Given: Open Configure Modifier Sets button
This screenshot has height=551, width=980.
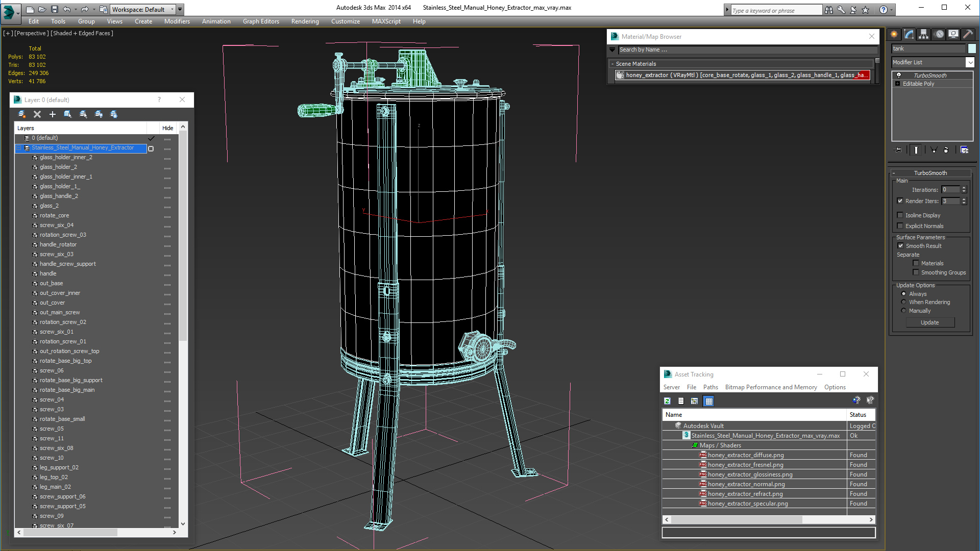Looking at the screenshot, I should pyautogui.click(x=964, y=150).
